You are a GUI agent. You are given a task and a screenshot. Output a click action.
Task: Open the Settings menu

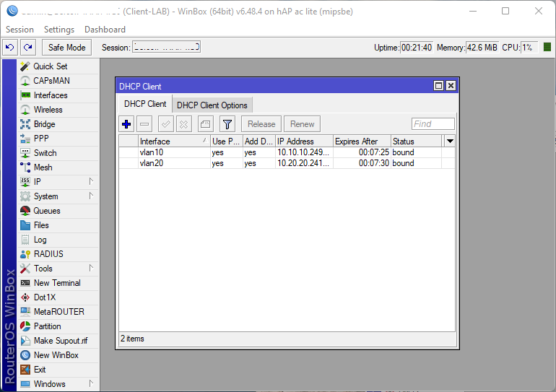59,30
